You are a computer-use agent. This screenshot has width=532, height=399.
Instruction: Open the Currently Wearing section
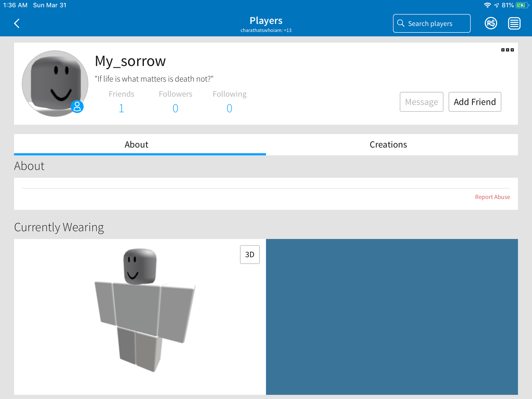(59, 227)
